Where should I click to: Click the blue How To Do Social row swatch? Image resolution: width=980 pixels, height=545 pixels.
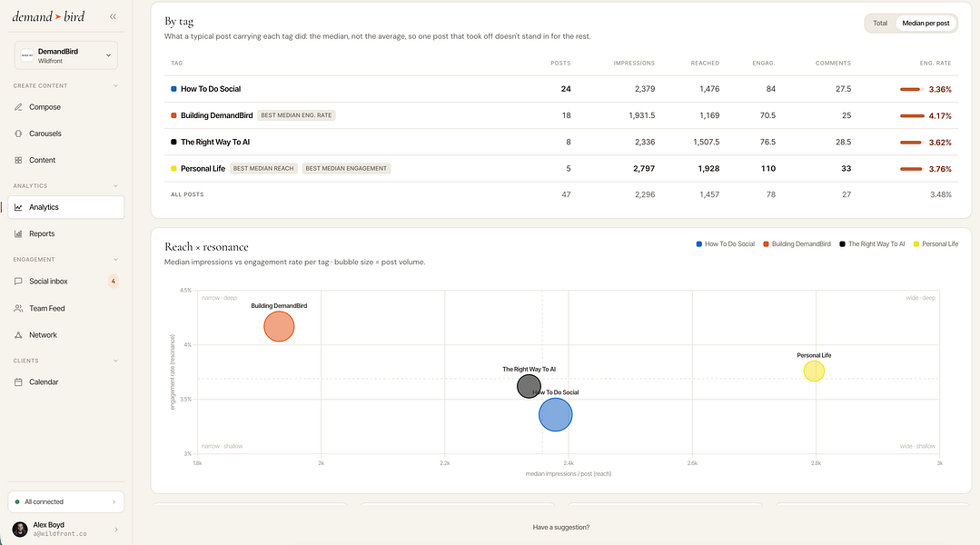pos(173,89)
